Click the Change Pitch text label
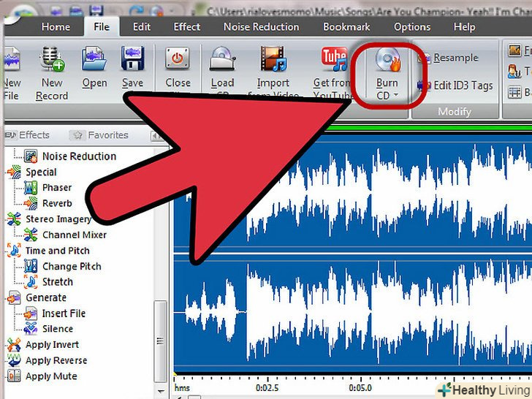The width and height of the screenshot is (532, 399). 72,266
